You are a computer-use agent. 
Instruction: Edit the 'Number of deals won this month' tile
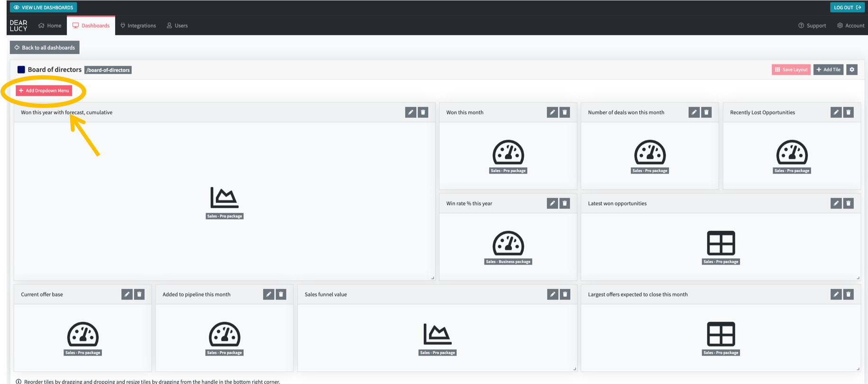[x=694, y=112]
